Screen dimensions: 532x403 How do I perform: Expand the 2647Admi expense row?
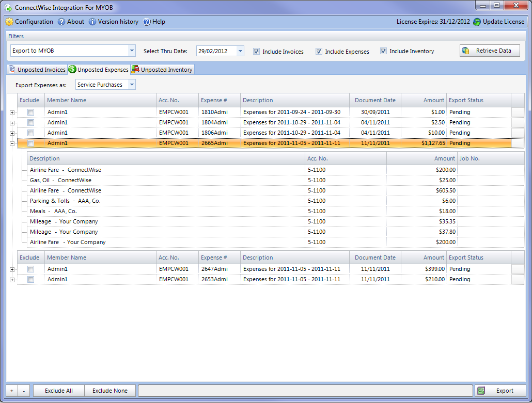[12, 270]
